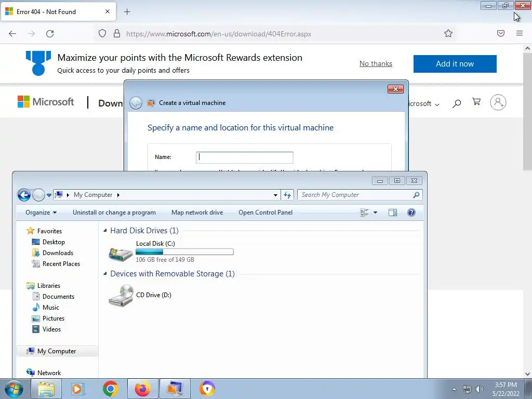
Task: Open the shield tracking protection icon
Action: (102, 33)
